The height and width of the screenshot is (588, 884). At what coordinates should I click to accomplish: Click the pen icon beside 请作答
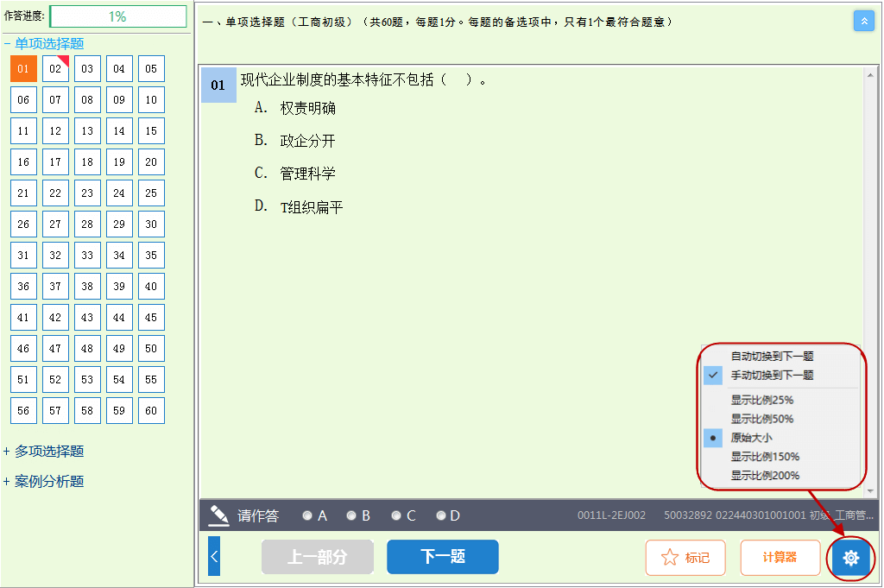tap(218, 515)
